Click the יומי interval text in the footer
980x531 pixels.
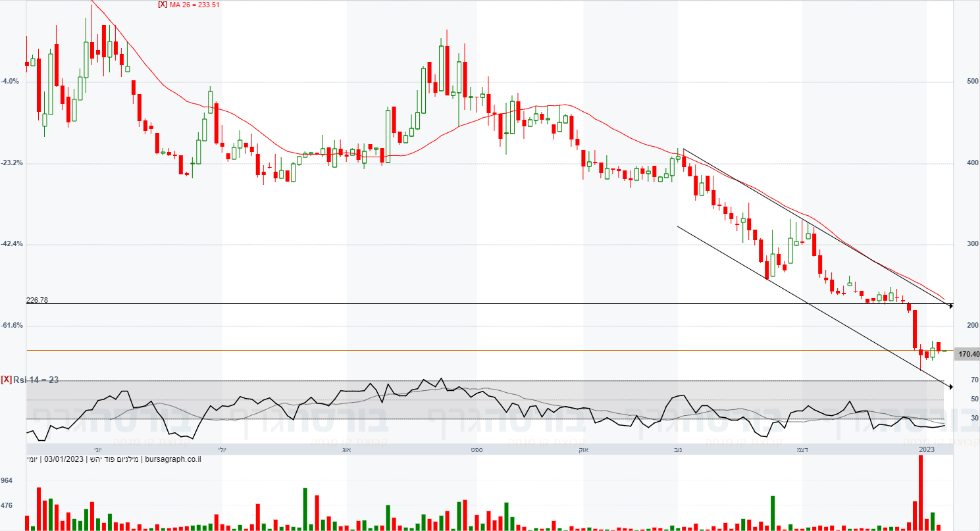click(32, 459)
